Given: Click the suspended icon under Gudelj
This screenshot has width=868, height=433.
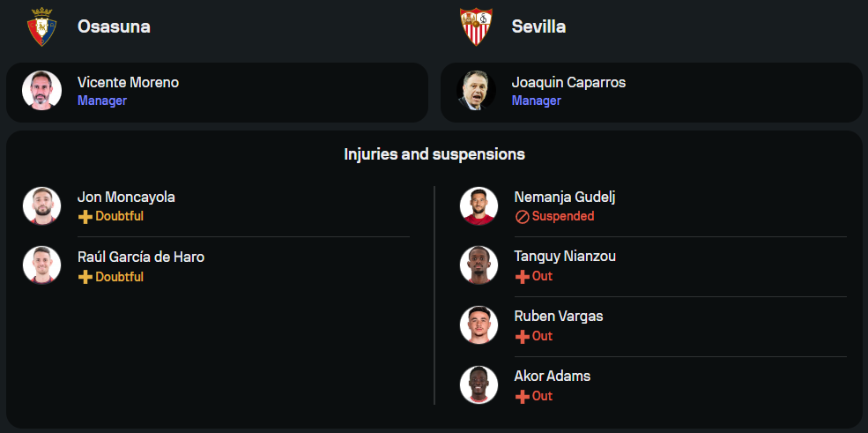Looking at the screenshot, I should point(522,217).
